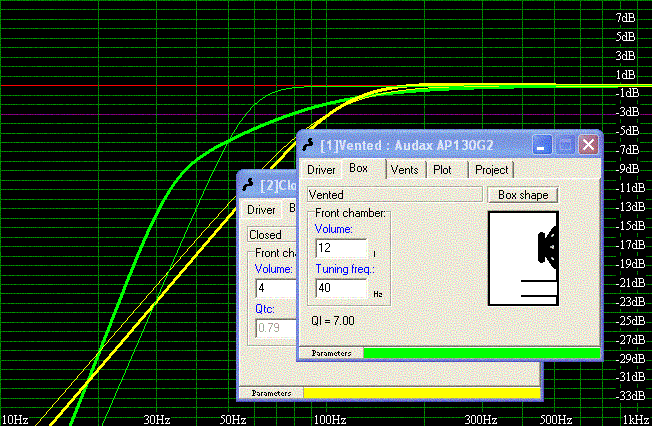Click the 100Hz axis label
Viewport: 652px width, 426px height.
pyautogui.click(x=330, y=419)
